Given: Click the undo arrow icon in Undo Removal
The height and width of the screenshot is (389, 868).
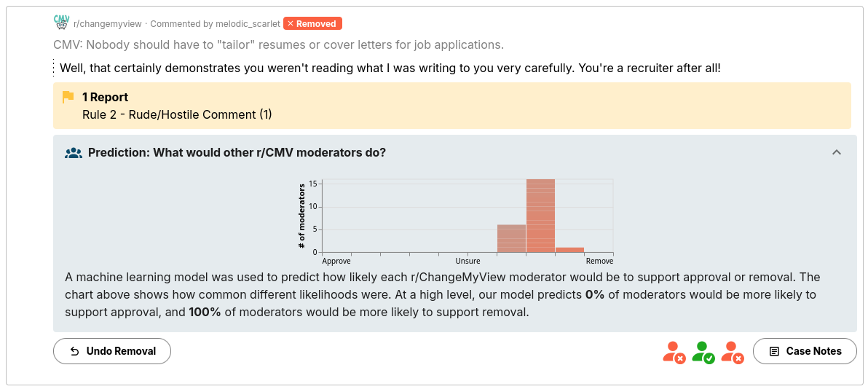Looking at the screenshot, I should coord(75,351).
